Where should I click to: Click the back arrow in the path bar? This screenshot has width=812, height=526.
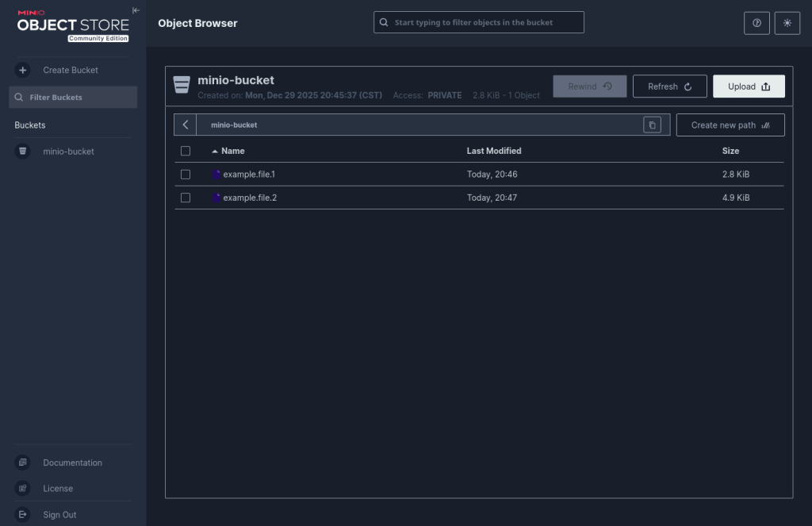[185, 125]
